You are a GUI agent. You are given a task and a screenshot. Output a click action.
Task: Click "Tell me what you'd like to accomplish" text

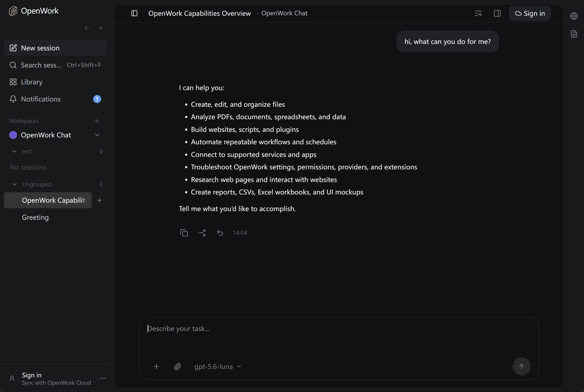(x=237, y=209)
